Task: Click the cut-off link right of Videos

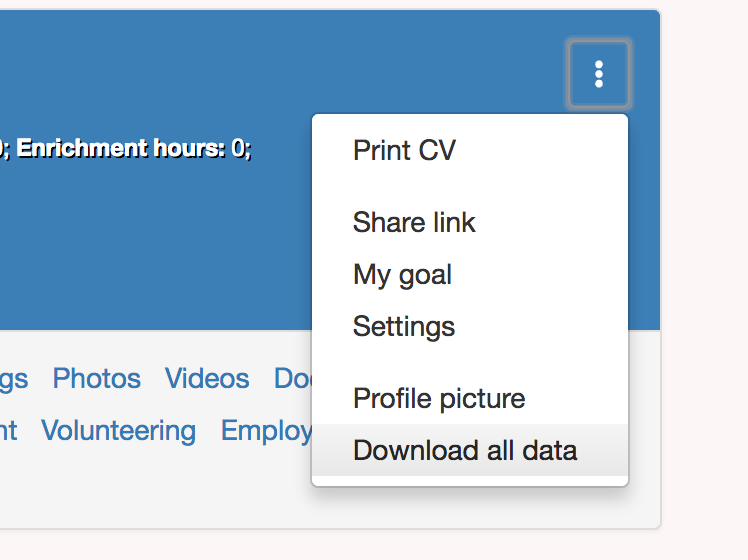Action: pos(292,379)
